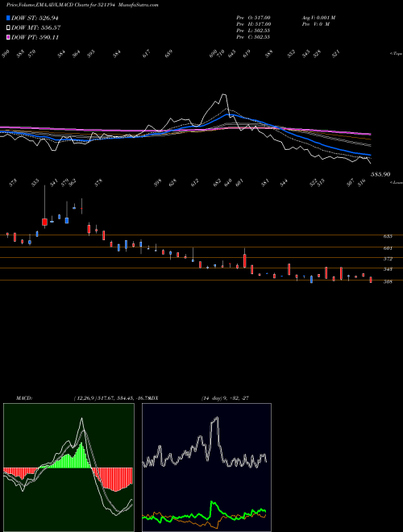Click the top axis label 617
Viewport: 403px width, 532px height.
point(146,54)
